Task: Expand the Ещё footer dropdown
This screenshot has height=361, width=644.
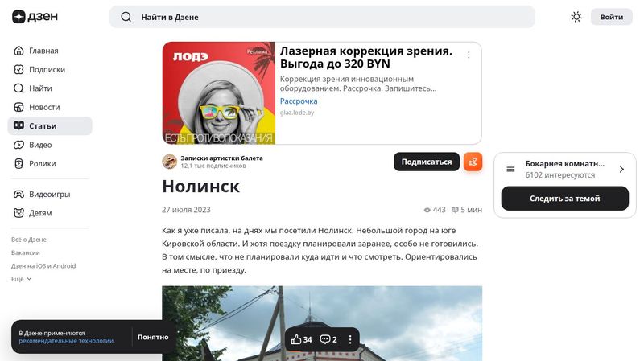Action: [x=22, y=279]
